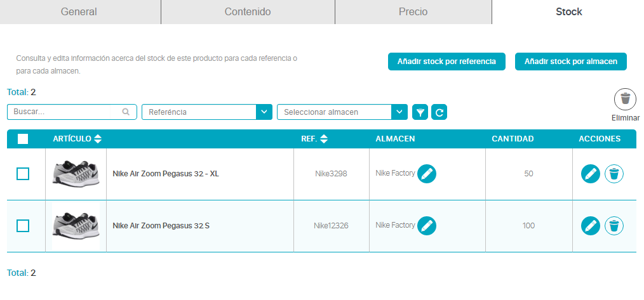Viewport: 644px width, 300px height.
Task: Click Nike Air Zoom Pegasus 32 S name
Action: pyautogui.click(x=161, y=225)
